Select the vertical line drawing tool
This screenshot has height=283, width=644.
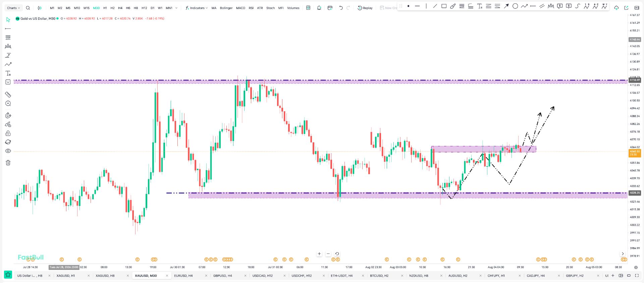[x=426, y=6]
